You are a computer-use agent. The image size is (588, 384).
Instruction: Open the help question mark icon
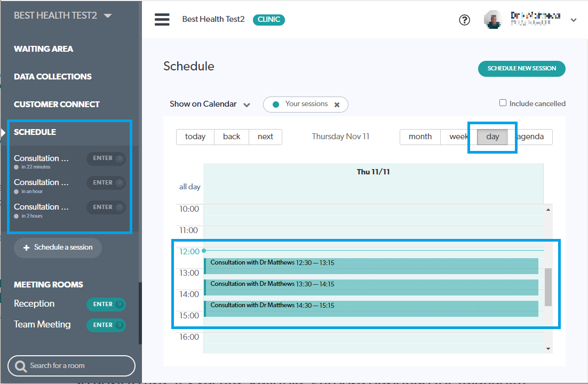tap(464, 20)
